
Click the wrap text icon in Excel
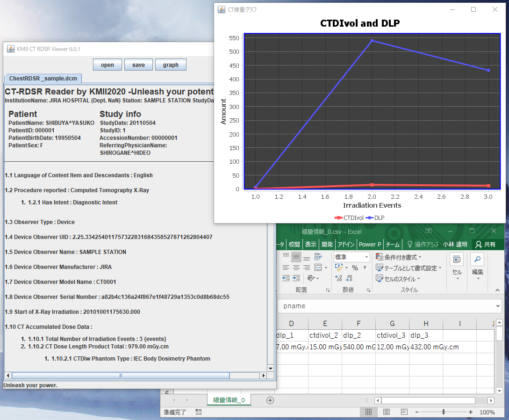tap(318, 256)
